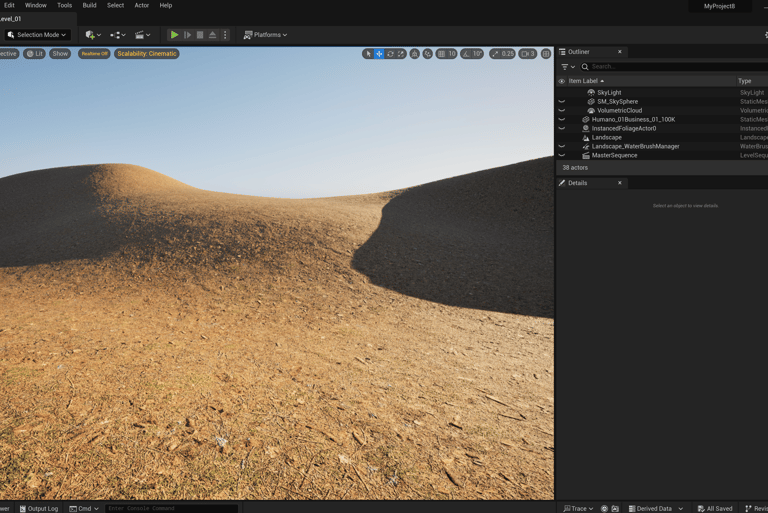
Task: Click the Landscape actor icon in Outliner
Action: coord(586,137)
